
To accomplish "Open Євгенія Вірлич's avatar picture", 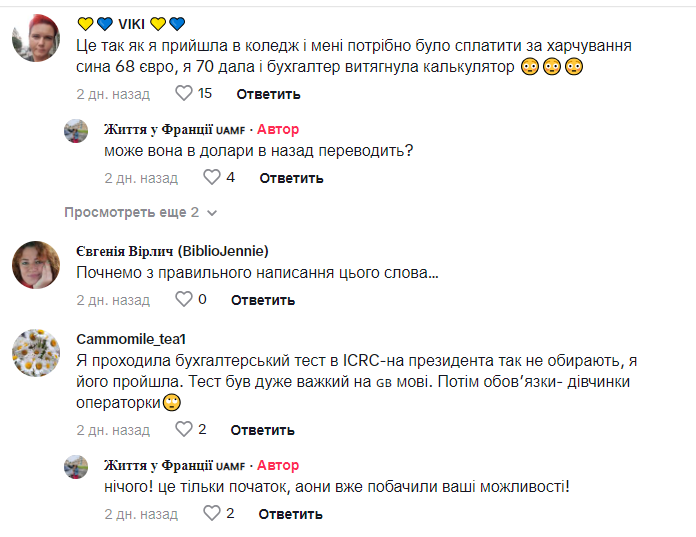I will pyautogui.click(x=34, y=264).
